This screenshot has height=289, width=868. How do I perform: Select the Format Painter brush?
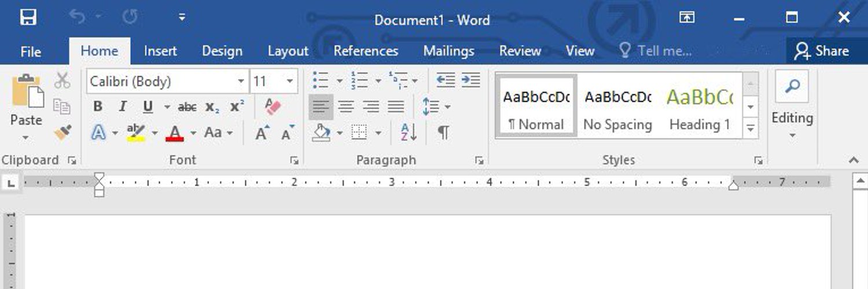62,132
